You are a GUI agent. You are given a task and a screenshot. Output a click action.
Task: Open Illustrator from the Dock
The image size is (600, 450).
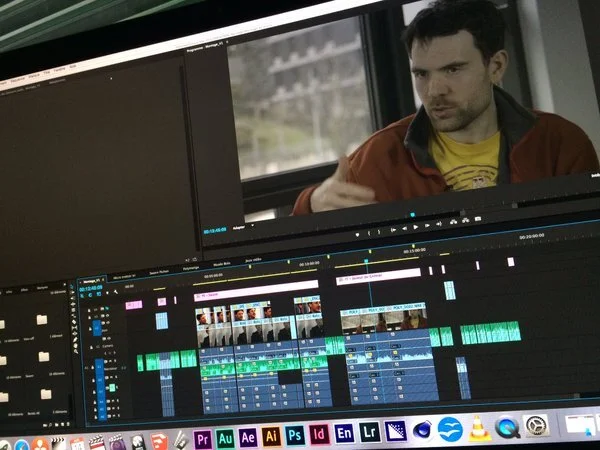click(272, 436)
